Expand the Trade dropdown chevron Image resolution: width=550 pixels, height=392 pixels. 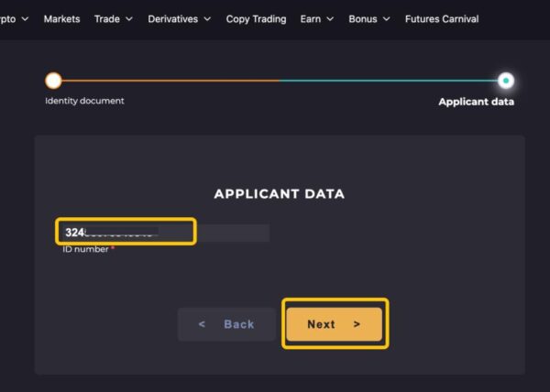click(128, 19)
